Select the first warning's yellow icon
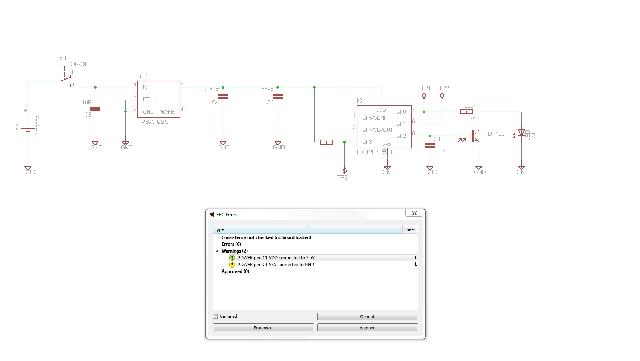 [232, 258]
